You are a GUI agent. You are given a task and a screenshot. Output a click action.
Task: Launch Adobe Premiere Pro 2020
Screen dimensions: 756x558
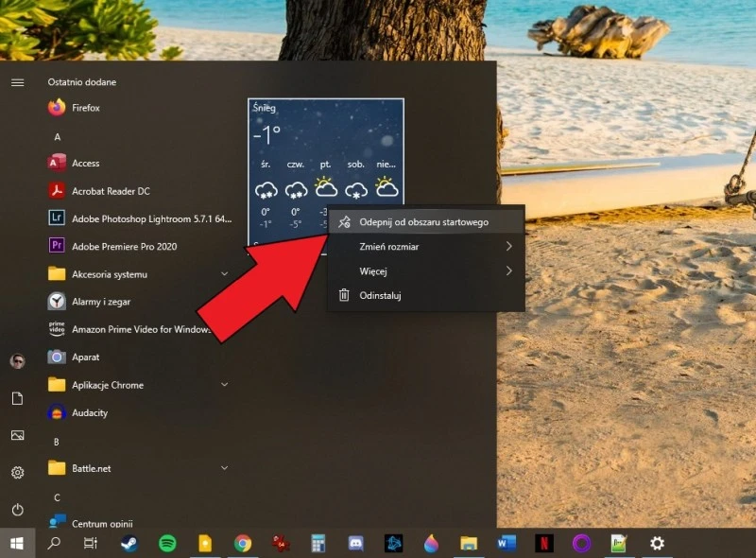point(124,247)
